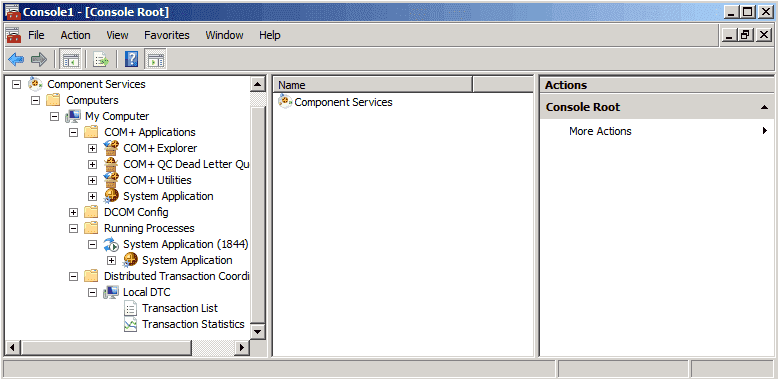
Task: Click the Forward arrow toolbar icon
Action: click(39, 60)
